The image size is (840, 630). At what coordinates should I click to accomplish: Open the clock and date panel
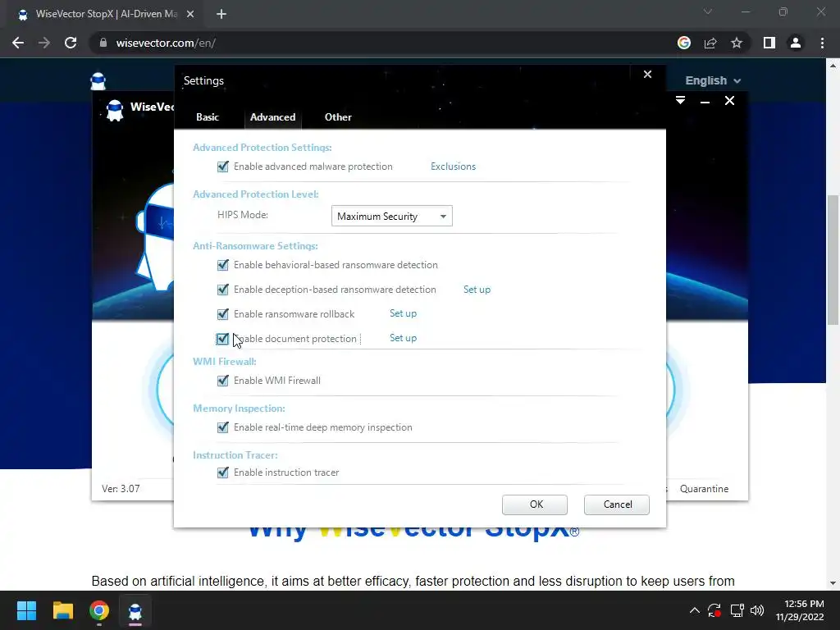[x=799, y=610]
